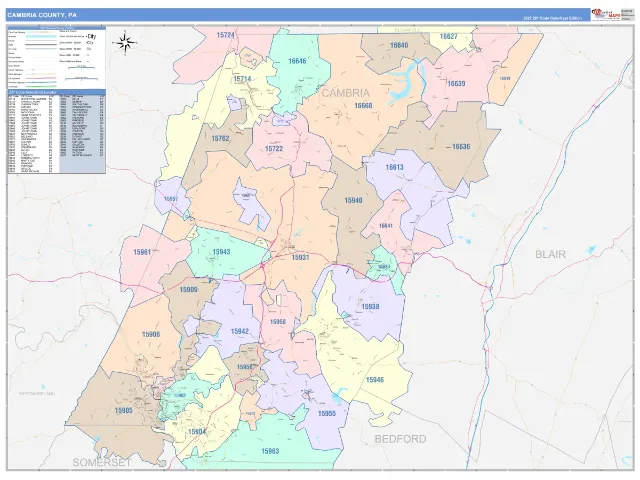The image size is (640, 480).
Task: Click the SOMERSET county name label
Action: (102, 462)
